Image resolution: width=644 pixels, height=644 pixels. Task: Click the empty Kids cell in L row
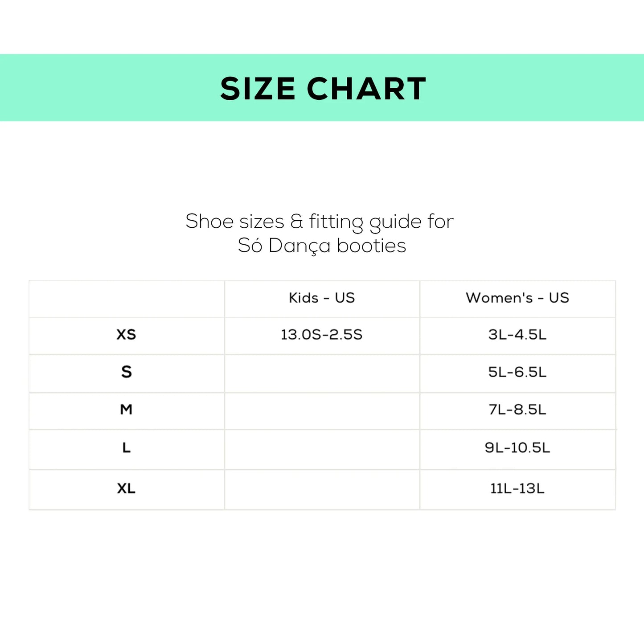coord(322,449)
